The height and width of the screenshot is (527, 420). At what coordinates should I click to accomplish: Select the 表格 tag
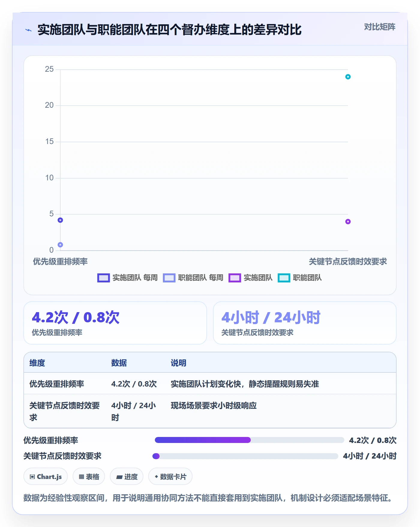point(89,477)
